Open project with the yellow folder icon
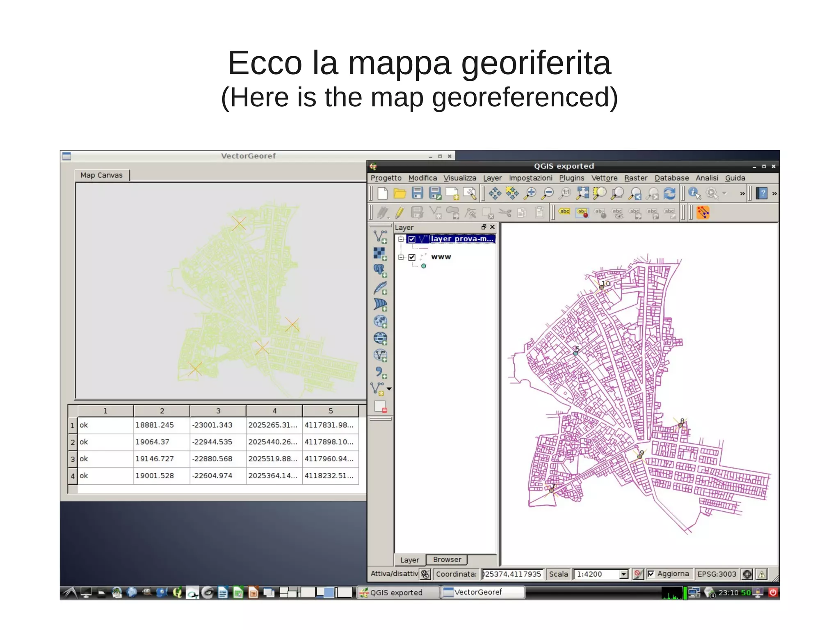Screen dimensions: 840x630 399,193
